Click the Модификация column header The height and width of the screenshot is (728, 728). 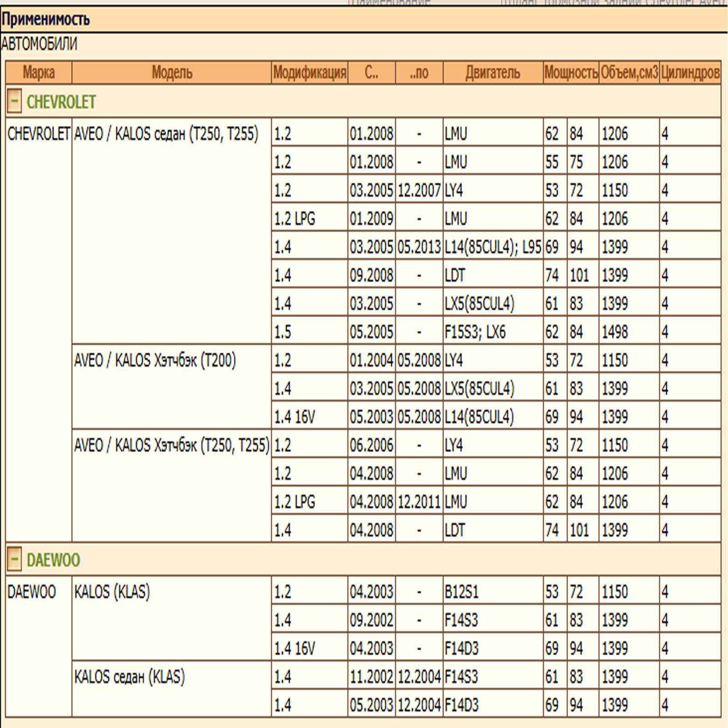pos(309,72)
